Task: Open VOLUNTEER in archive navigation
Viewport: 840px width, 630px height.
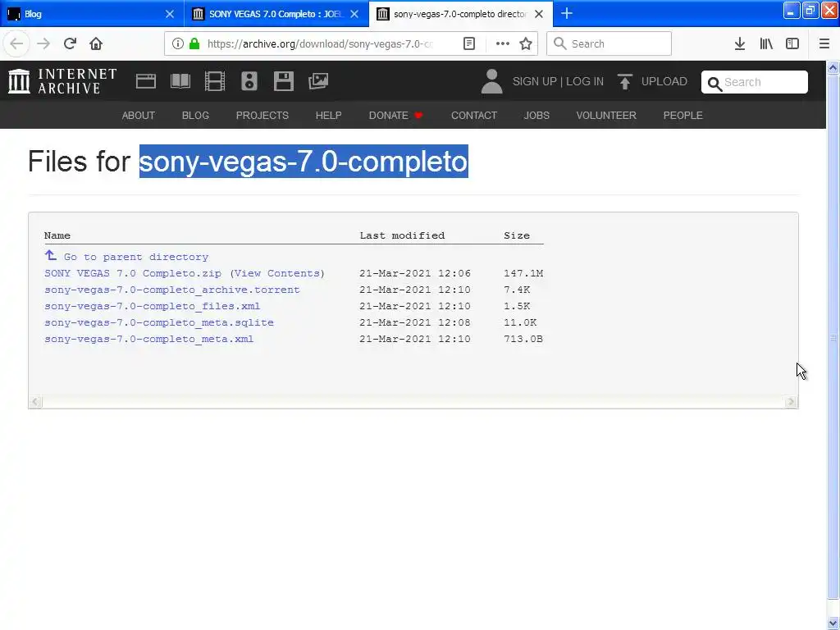Action: [606, 115]
